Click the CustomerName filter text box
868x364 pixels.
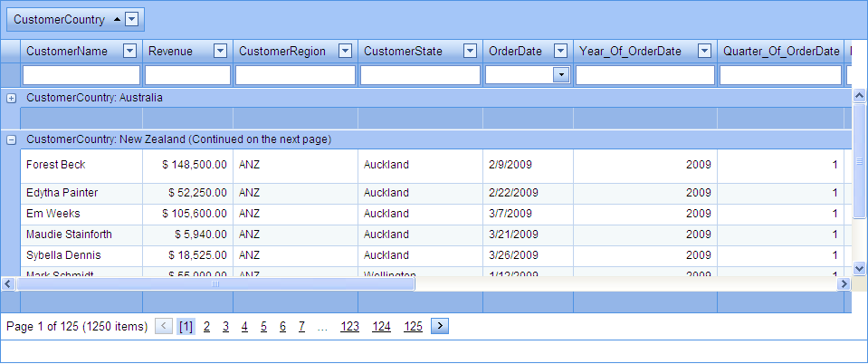click(81, 75)
